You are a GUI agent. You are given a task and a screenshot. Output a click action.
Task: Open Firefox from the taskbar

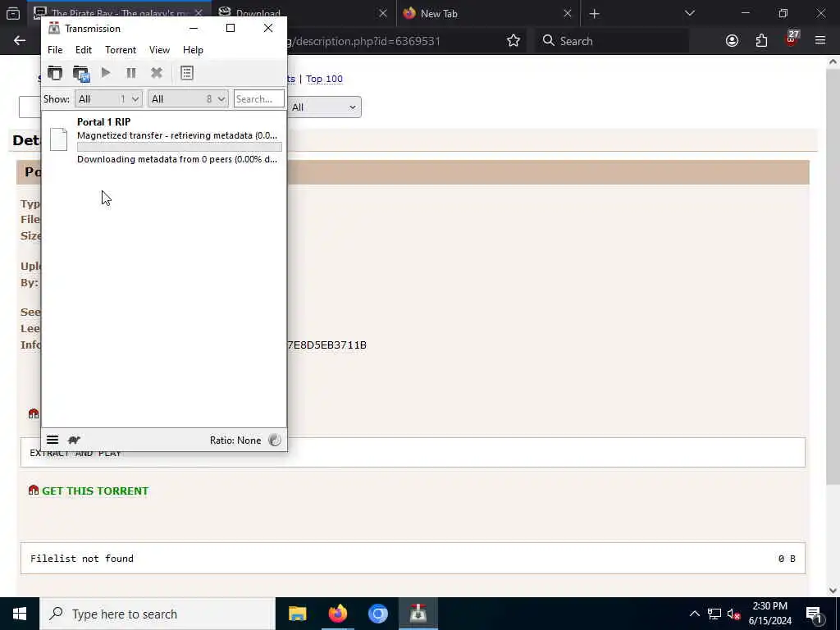click(337, 614)
